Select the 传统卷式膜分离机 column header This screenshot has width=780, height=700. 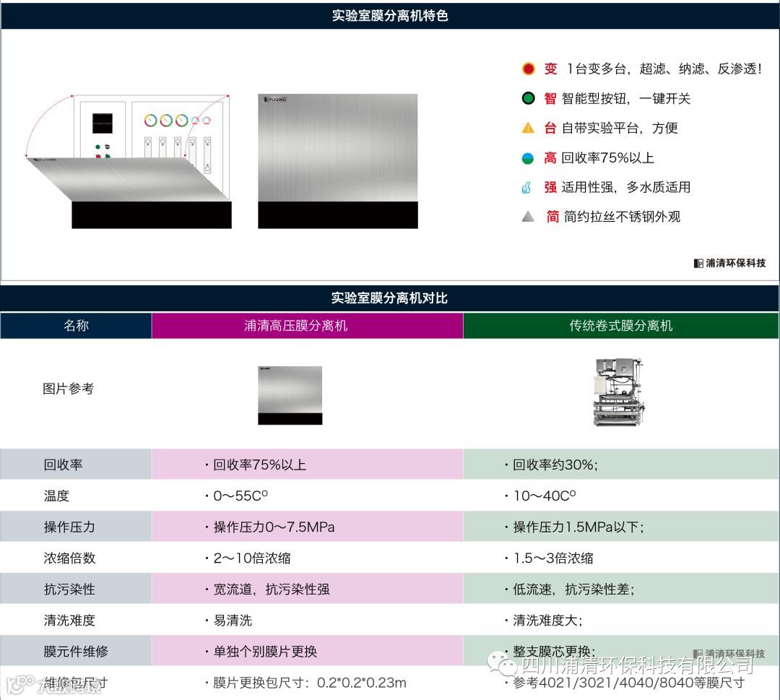pyautogui.click(x=621, y=325)
